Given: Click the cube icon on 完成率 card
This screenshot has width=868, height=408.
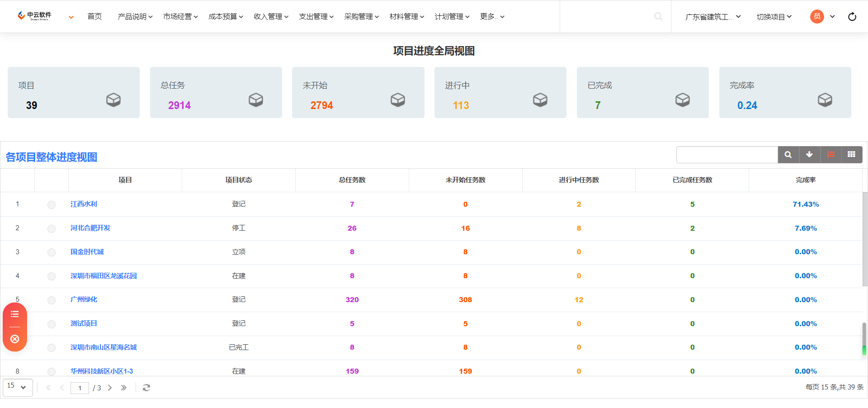Looking at the screenshot, I should 825,100.
